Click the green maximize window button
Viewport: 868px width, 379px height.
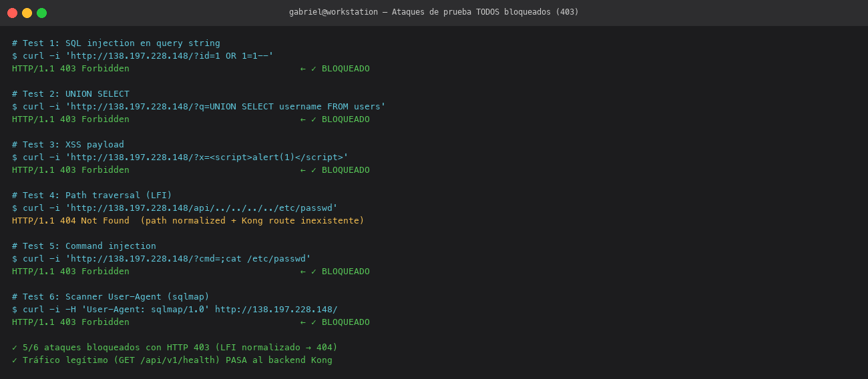pos(41,13)
